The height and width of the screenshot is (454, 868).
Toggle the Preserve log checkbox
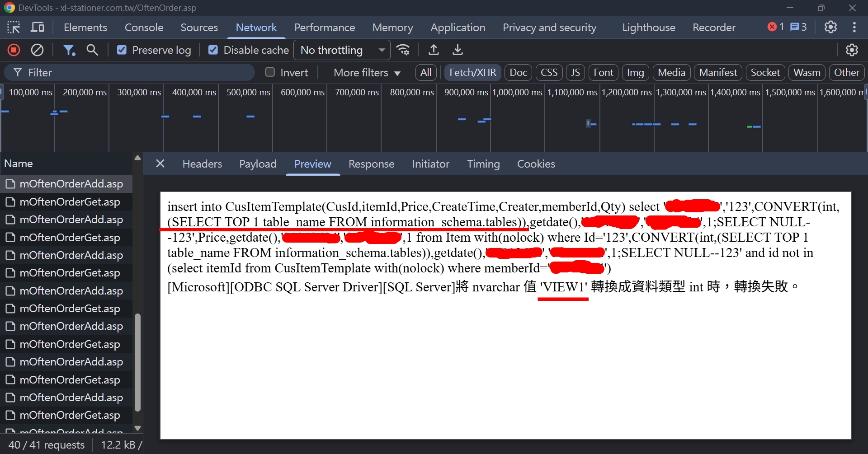122,50
